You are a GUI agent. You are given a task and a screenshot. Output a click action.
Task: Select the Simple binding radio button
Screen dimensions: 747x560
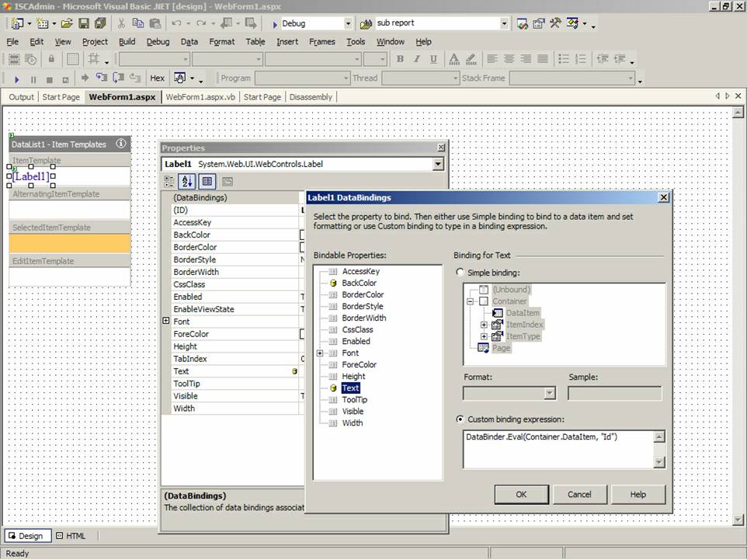460,272
